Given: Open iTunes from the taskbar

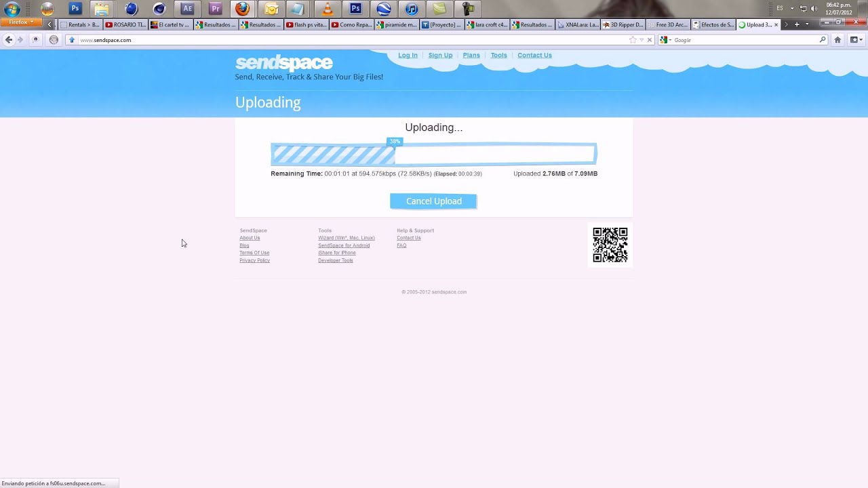Looking at the screenshot, I should (412, 9).
